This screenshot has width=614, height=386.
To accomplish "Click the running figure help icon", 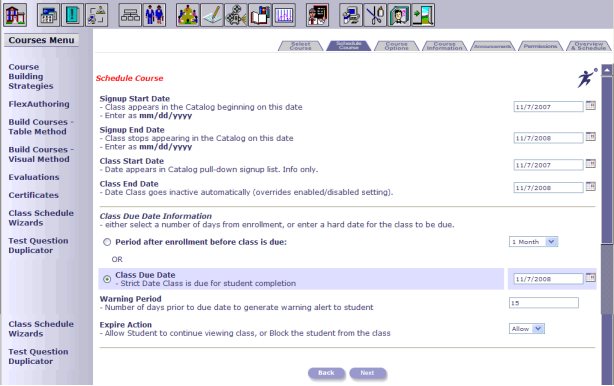I will 587,78.
